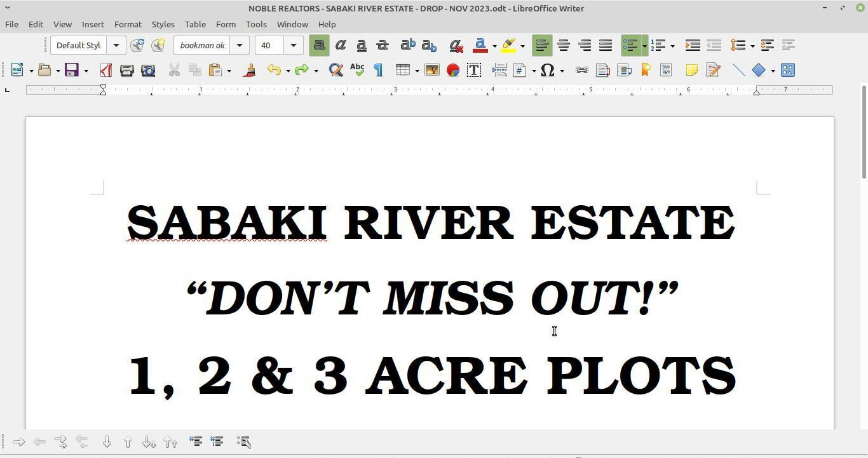The image size is (868, 458).
Task: Click in the font size field
Action: coord(269,45)
